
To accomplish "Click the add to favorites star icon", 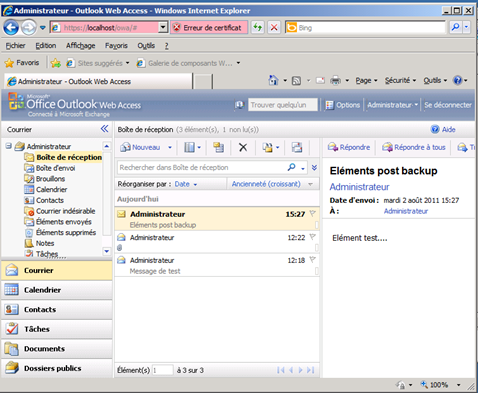I will (x=56, y=63).
